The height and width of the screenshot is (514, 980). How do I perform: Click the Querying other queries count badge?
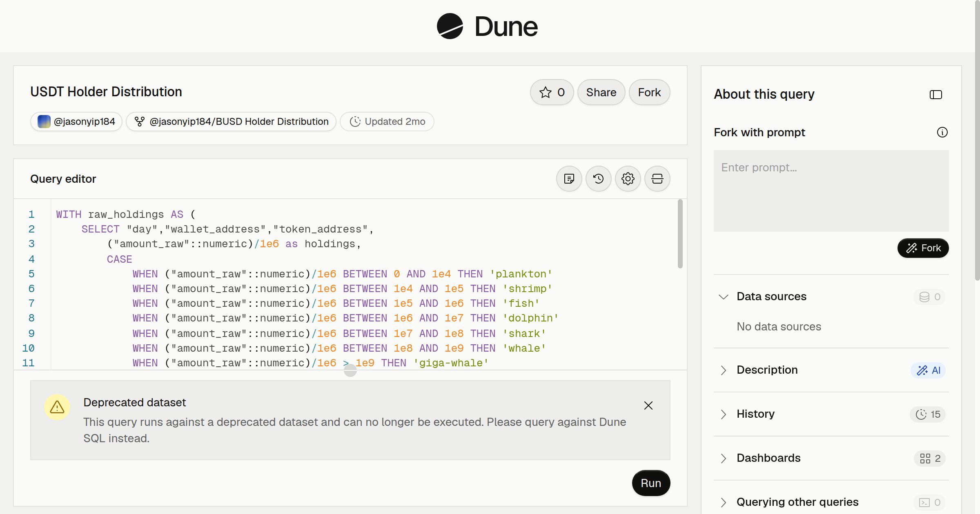(930, 503)
